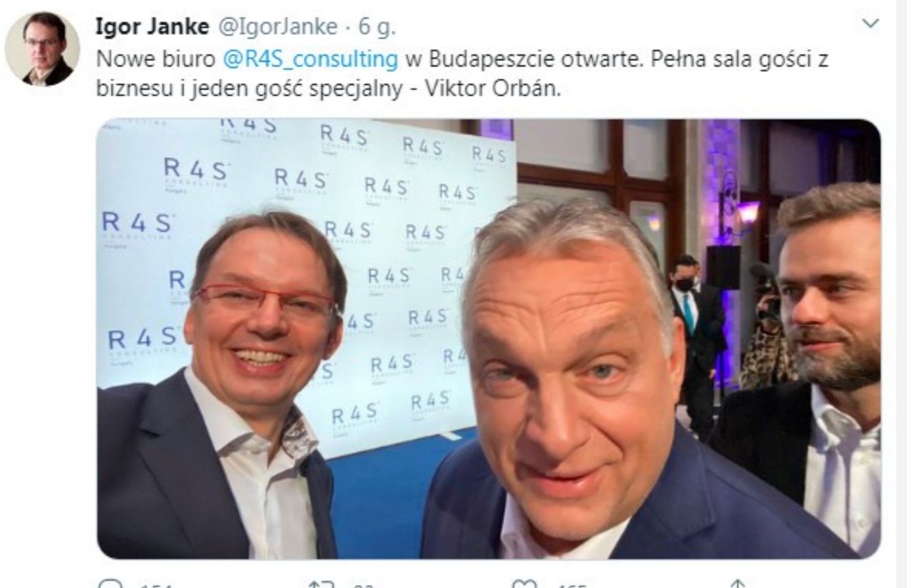Open the attached selfie photo
Image resolution: width=907 pixels, height=588 pixels.
point(489,339)
